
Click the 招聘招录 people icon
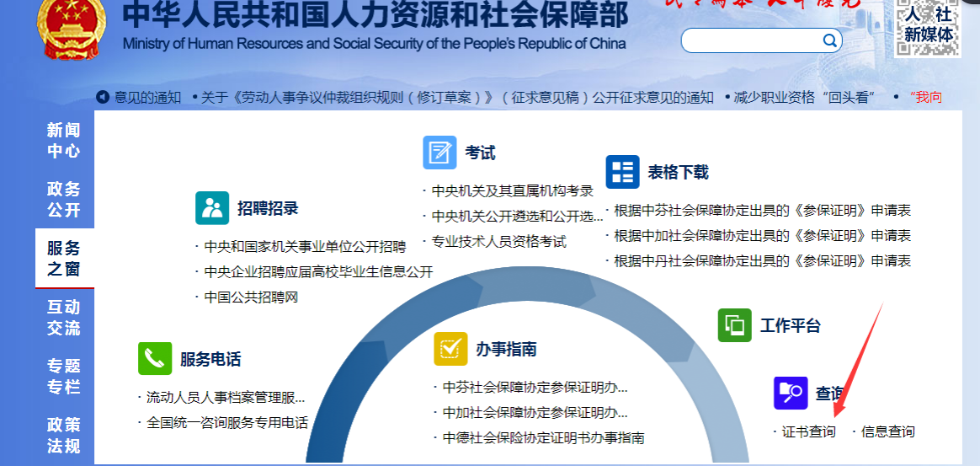click(212, 208)
